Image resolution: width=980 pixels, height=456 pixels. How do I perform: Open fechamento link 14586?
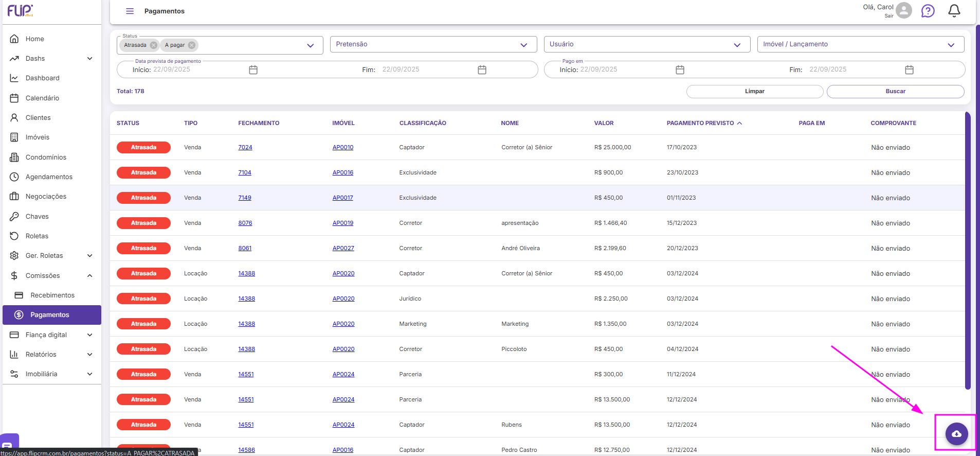[246, 450]
